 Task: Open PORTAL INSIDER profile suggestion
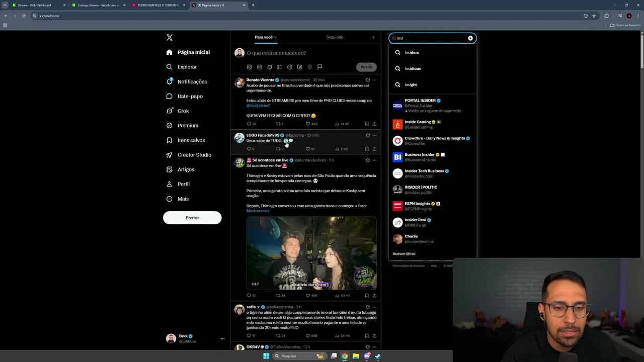click(x=433, y=106)
